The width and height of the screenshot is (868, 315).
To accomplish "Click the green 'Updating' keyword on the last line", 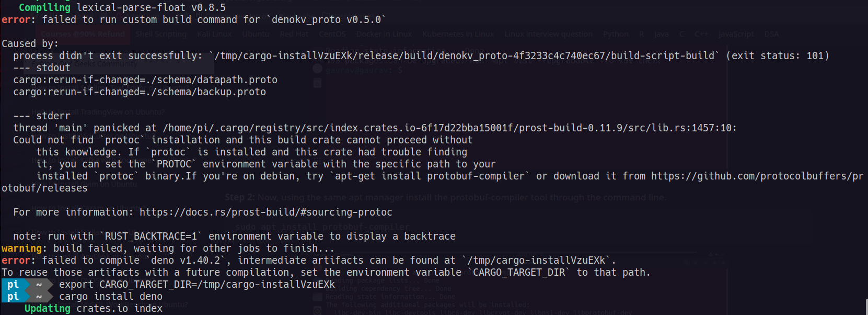I will tap(48, 308).
